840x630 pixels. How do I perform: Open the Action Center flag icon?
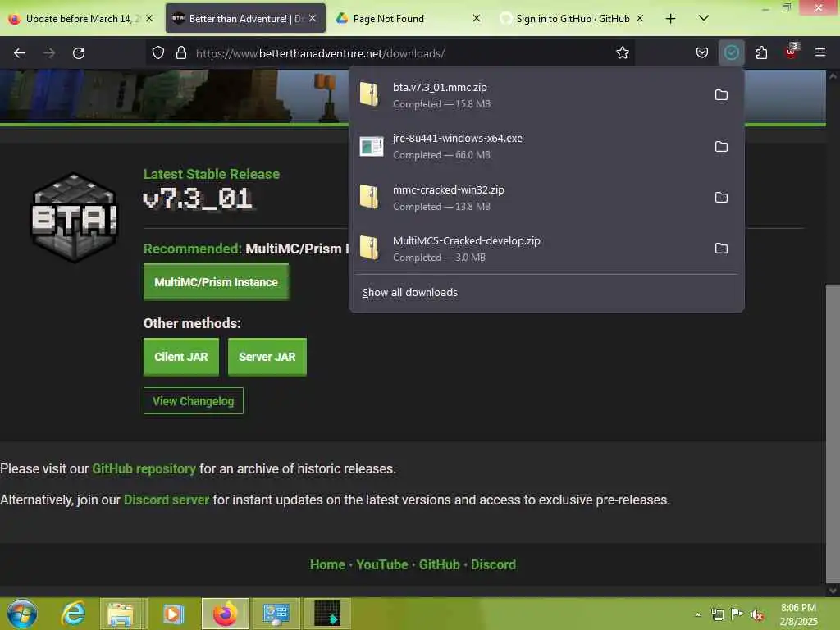(x=737, y=614)
